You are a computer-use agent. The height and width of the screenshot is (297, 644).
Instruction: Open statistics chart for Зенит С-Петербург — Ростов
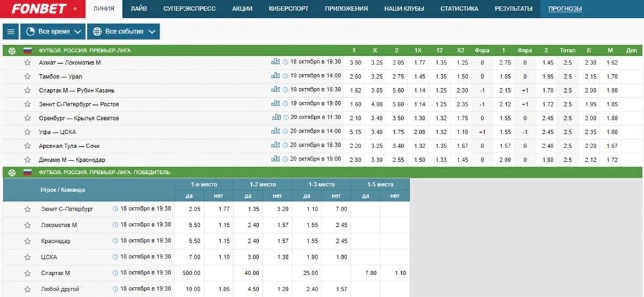[276, 104]
